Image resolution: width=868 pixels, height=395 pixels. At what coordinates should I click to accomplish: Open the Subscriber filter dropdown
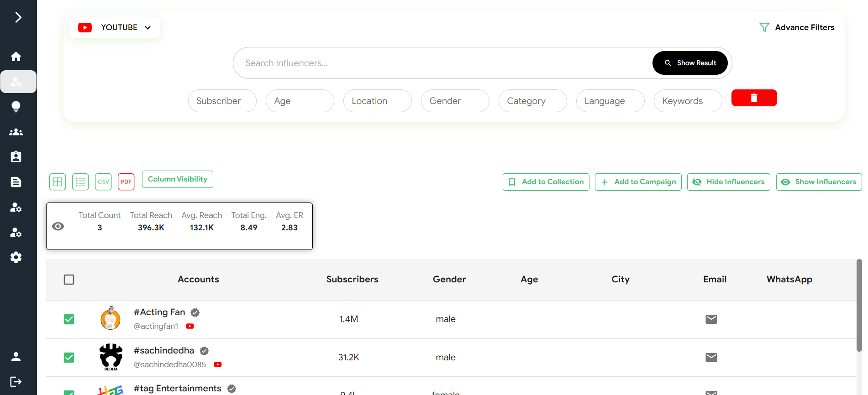point(222,101)
